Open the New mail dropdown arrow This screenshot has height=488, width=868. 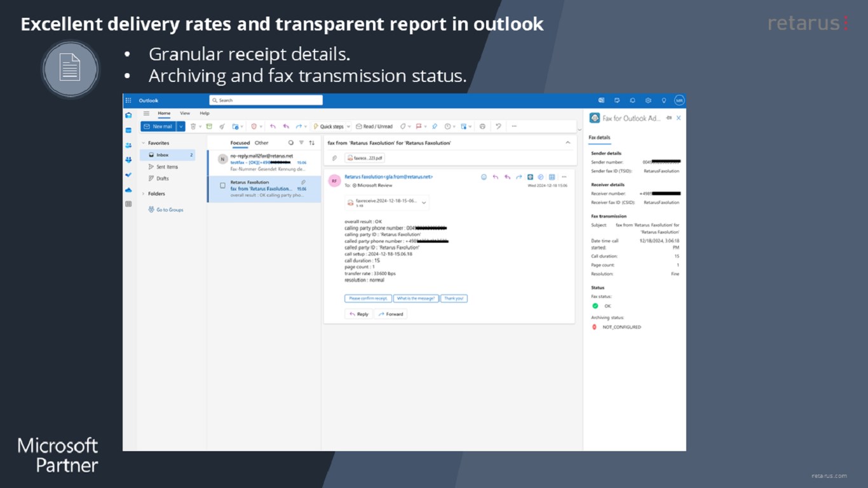click(181, 126)
